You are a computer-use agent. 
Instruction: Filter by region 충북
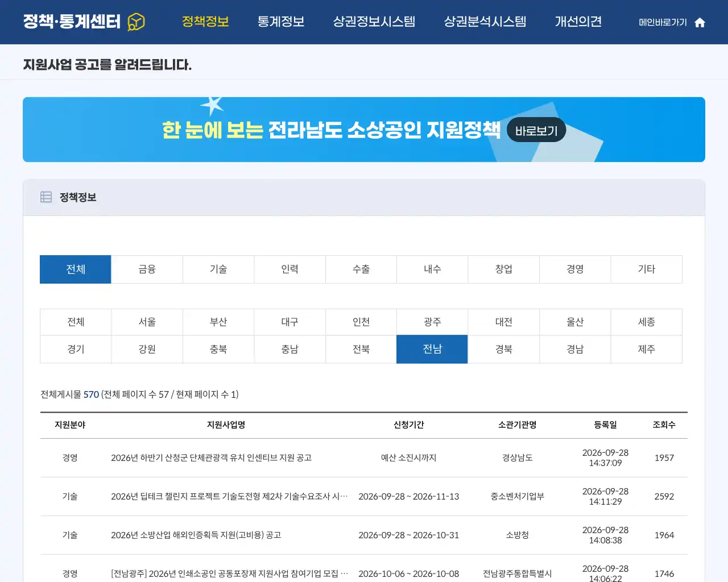tap(218, 350)
